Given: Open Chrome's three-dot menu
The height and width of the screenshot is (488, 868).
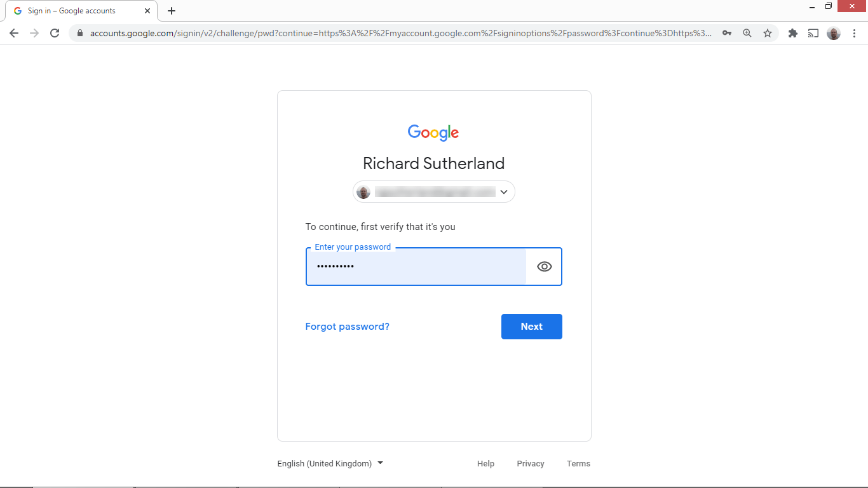Looking at the screenshot, I should 855,33.
